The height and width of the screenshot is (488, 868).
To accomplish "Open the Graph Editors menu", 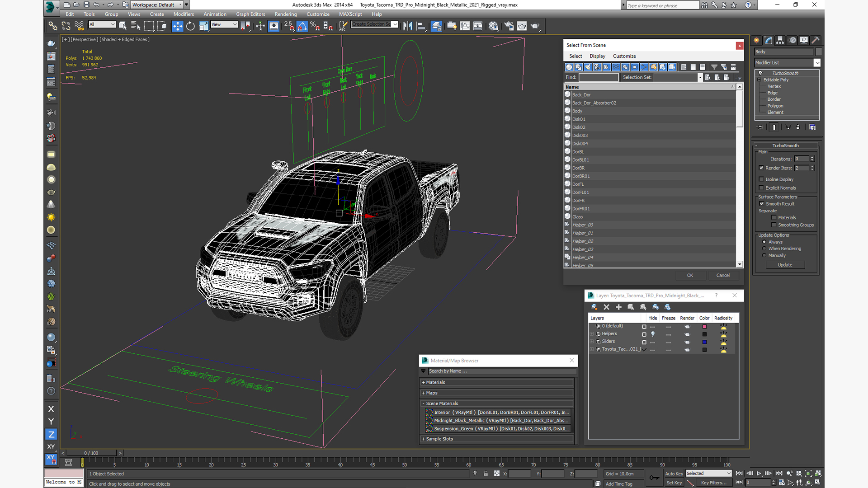I will tap(250, 14).
